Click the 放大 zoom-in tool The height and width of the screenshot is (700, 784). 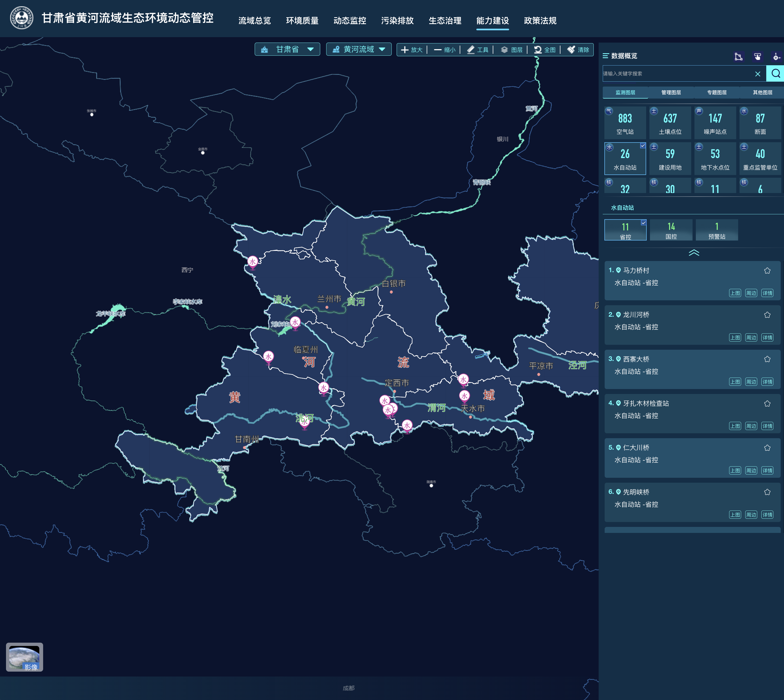[x=412, y=50]
